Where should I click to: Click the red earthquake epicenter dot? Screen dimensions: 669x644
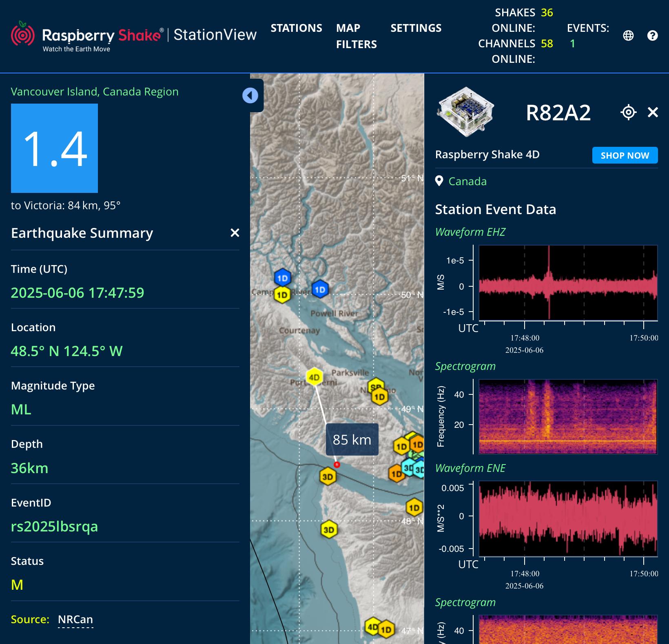(x=337, y=465)
